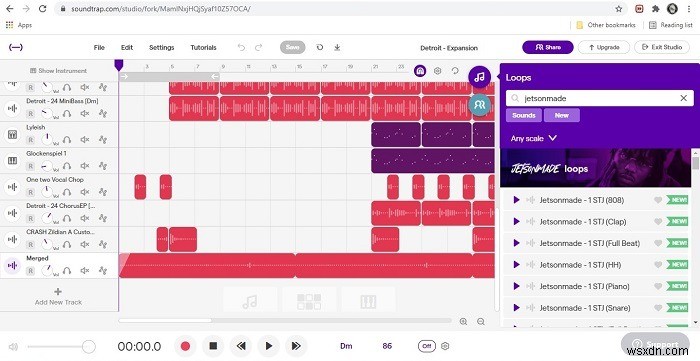Open the Tutorials menu

[x=204, y=47]
